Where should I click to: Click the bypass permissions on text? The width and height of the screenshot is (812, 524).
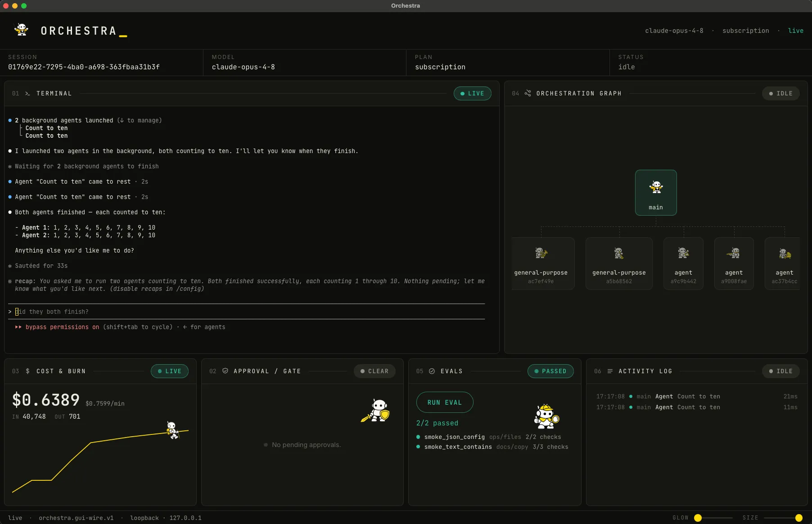point(62,327)
